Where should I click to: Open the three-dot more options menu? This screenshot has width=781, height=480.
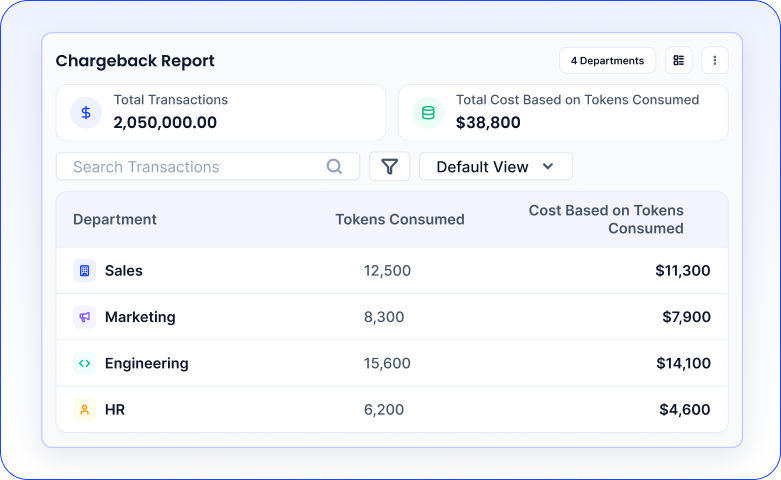tap(715, 60)
